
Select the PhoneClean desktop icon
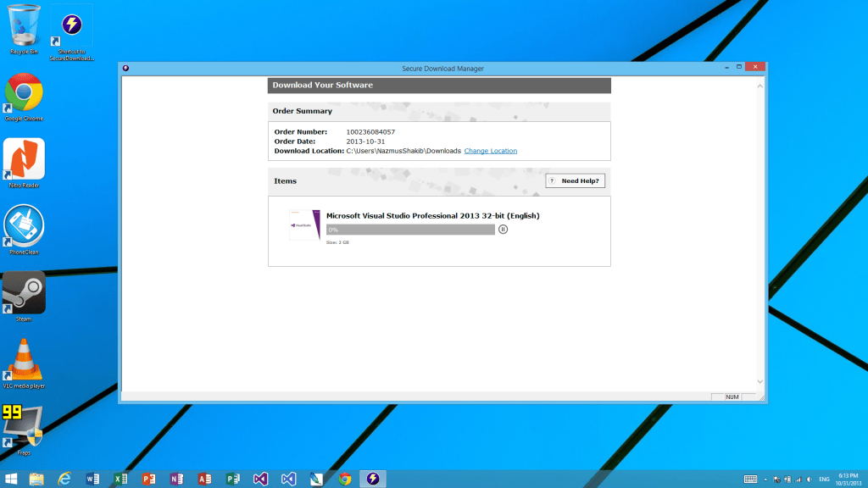point(24,230)
